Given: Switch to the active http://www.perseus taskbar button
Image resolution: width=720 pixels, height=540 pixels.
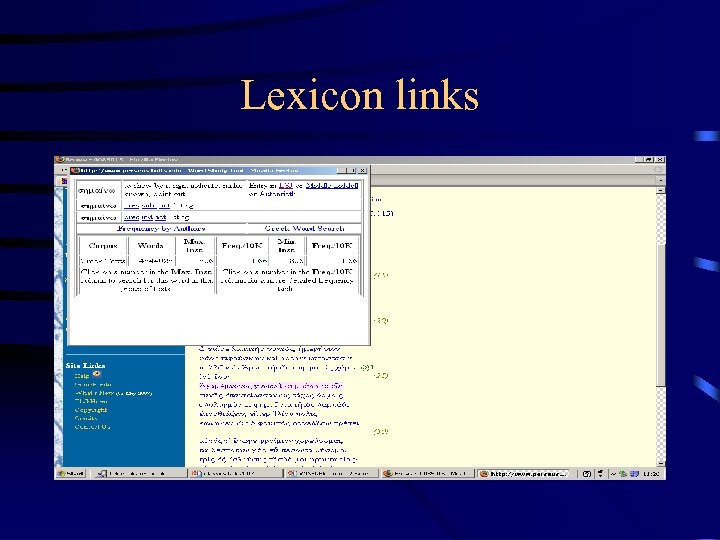Looking at the screenshot, I should (x=524, y=473).
